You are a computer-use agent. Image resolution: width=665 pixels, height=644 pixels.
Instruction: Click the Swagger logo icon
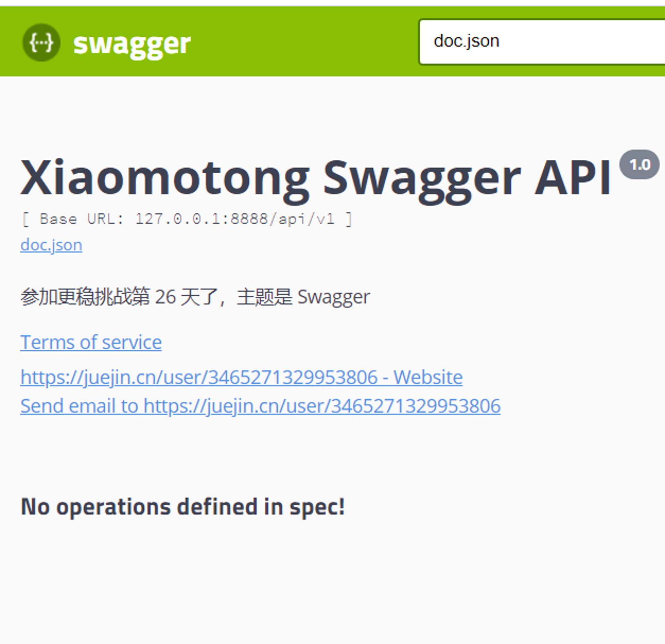(41, 43)
